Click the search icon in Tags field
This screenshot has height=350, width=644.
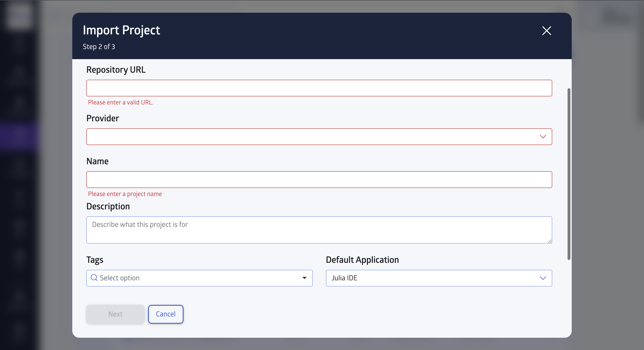coord(94,278)
